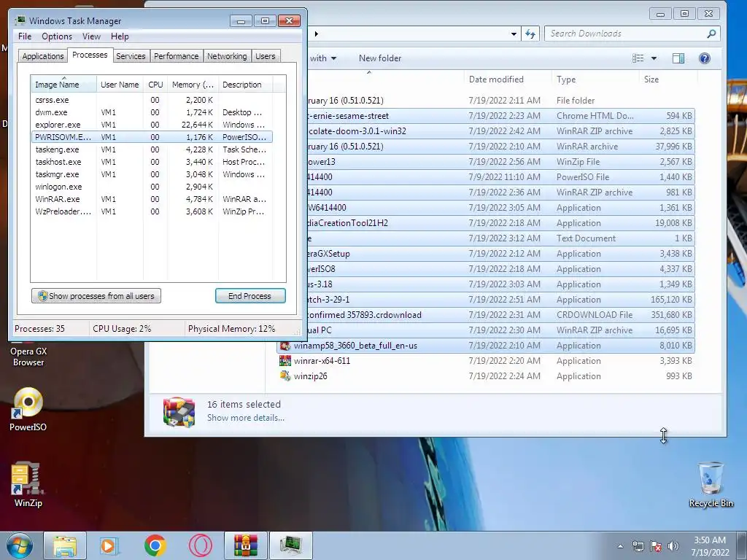Sort files by Type column header
This screenshot has width=747, height=560.
[595, 79]
